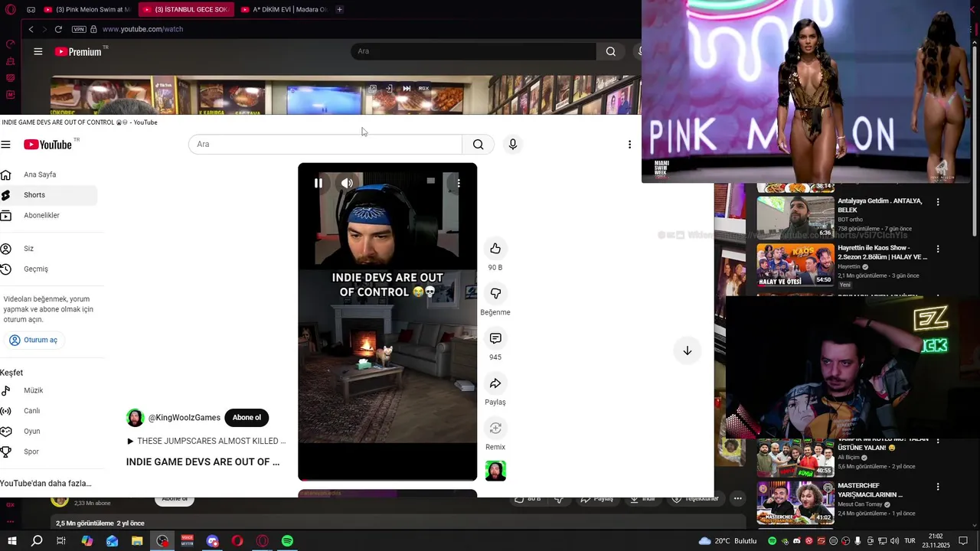The height and width of the screenshot is (551, 980).
Task: Open options for MASTERCHEF video
Action: point(938,487)
